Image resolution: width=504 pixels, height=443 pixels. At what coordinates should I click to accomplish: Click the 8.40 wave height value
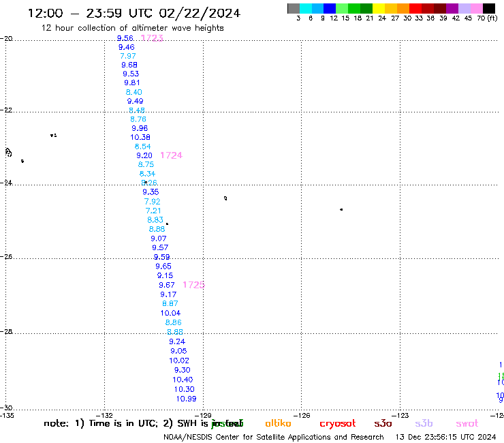pos(133,92)
